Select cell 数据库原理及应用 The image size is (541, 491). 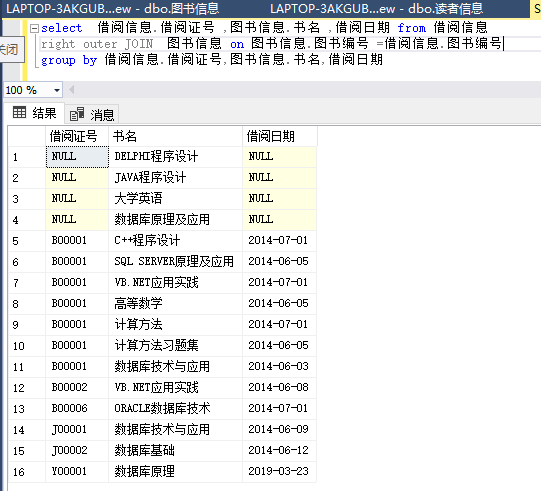pos(176,220)
